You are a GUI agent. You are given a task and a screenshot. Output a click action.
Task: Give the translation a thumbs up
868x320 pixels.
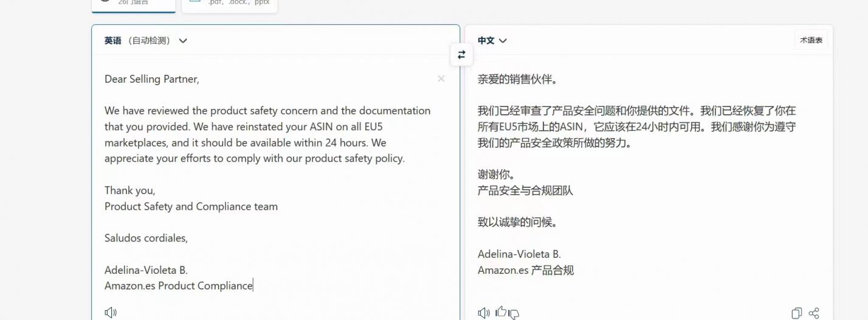pos(500,312)
